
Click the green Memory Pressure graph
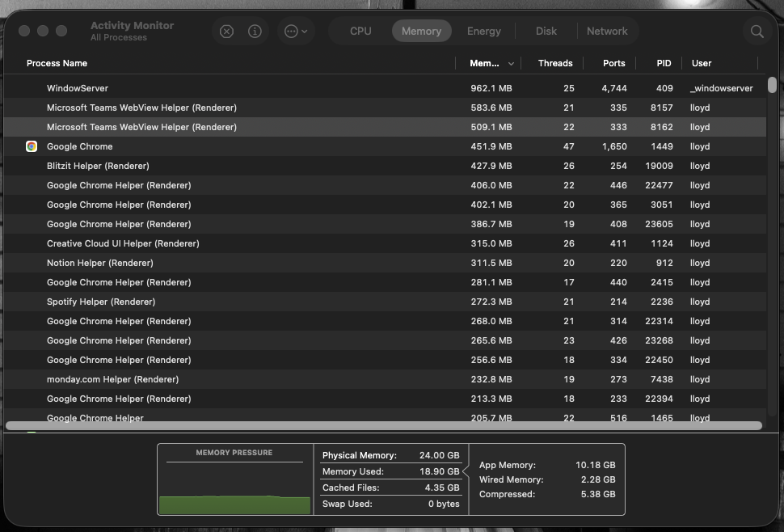(x=234, y=505)
